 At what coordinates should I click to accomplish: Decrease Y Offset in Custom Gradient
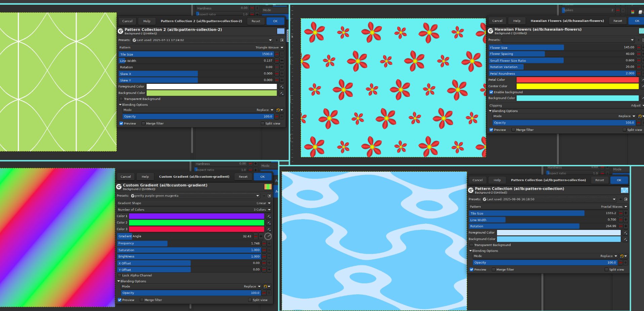tap(264, 270)
